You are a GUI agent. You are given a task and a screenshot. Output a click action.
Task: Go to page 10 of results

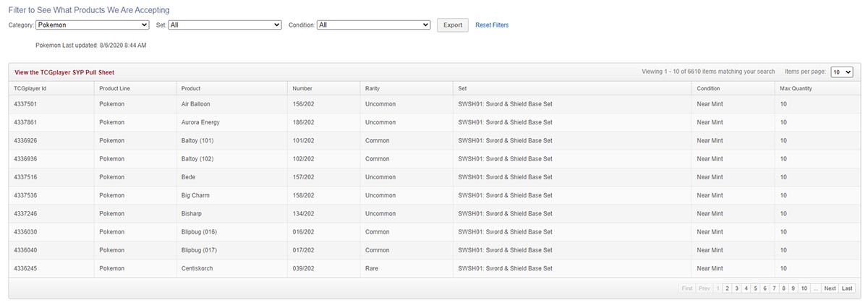[x=804, y=288]
